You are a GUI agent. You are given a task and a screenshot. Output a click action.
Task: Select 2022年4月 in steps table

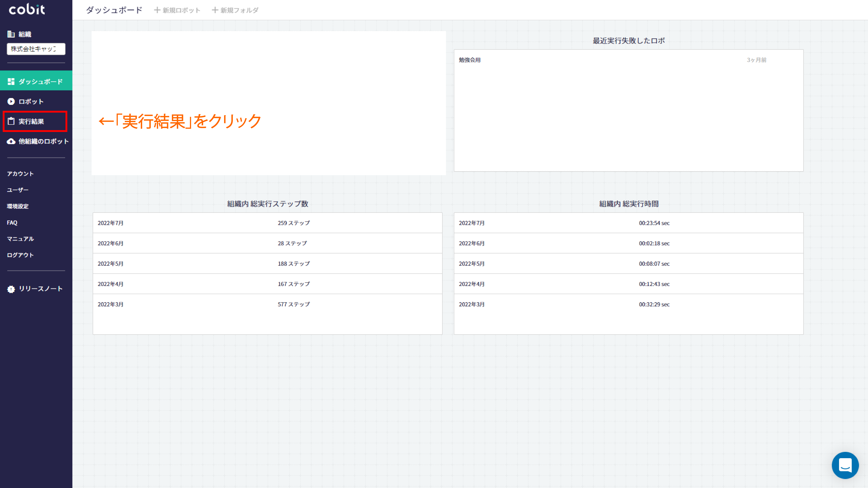coord(111,284)
